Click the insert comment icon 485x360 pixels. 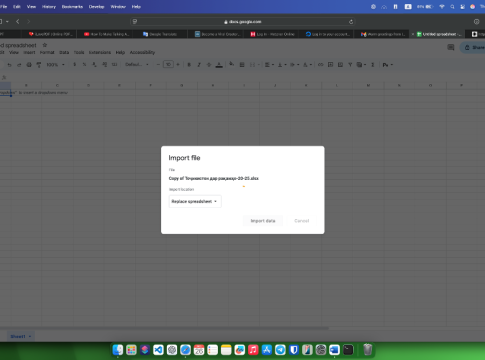click(x=330, y=65)
